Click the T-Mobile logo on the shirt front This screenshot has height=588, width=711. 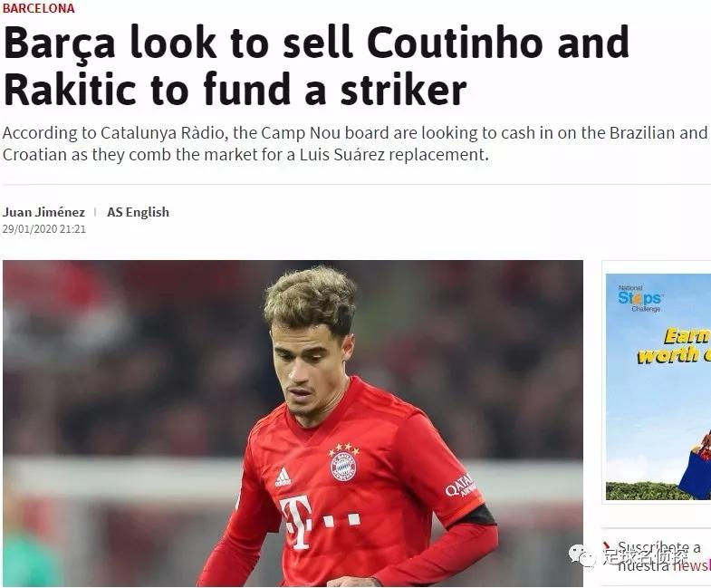[319, 522]
